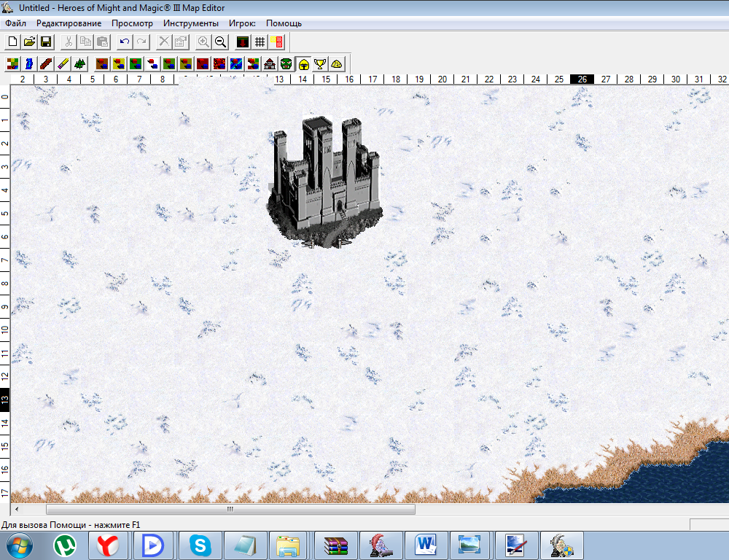This screenshot has height=560, width=729.
Task: Open Yandex Browser from the taskbar
Action: point(108,545)
